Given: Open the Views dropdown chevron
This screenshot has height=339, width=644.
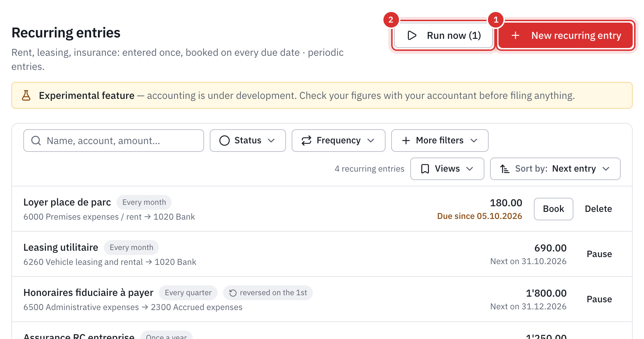Looking at the screenshot, I should 470,169.
